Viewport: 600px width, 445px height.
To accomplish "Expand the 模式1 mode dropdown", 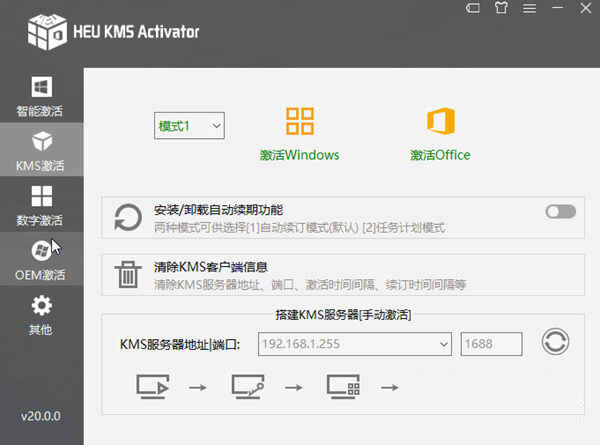I will click(x=189, y=126).
